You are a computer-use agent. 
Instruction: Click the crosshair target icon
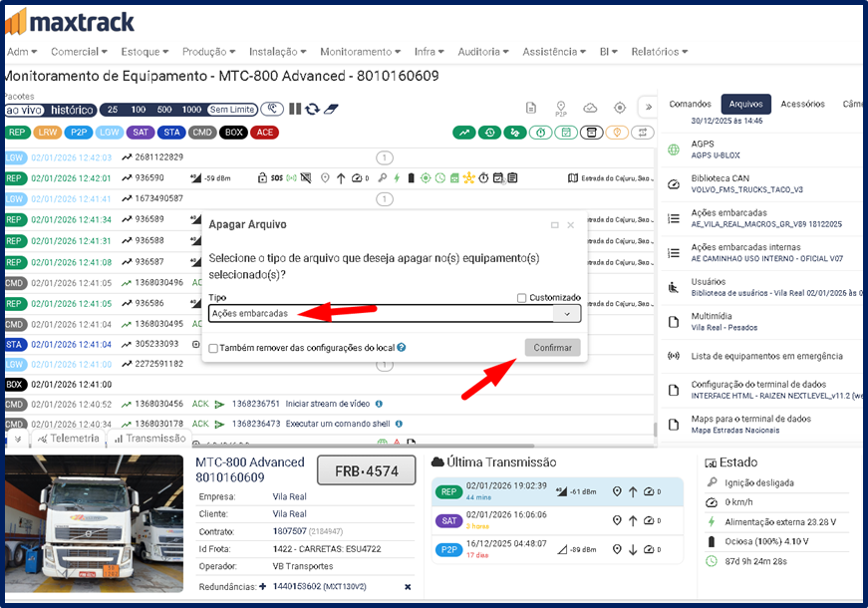620,108
